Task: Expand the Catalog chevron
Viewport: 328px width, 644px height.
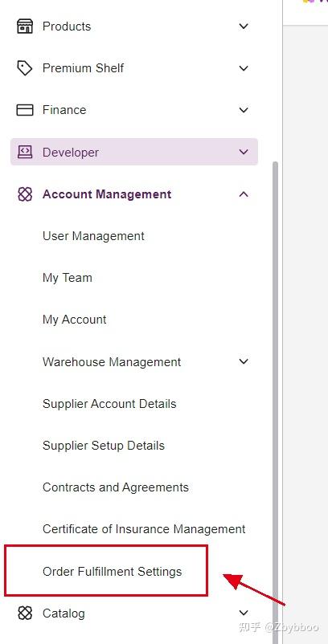Action: tap(244, 613)
